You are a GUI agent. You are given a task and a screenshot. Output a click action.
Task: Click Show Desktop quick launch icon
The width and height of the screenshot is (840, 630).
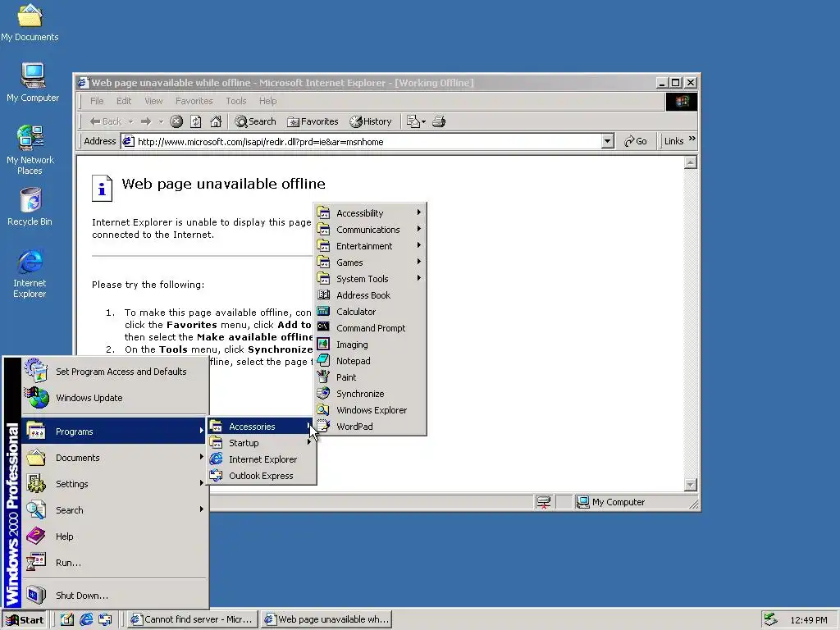click(67, 620)
